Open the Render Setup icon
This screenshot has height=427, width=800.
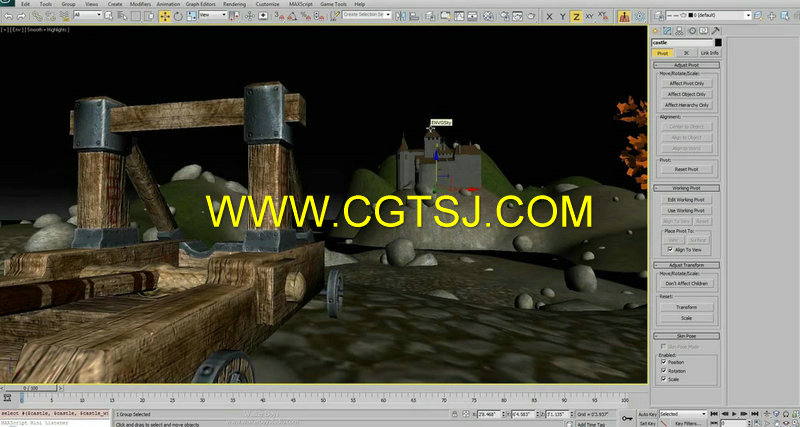click(x=505, y=16)
